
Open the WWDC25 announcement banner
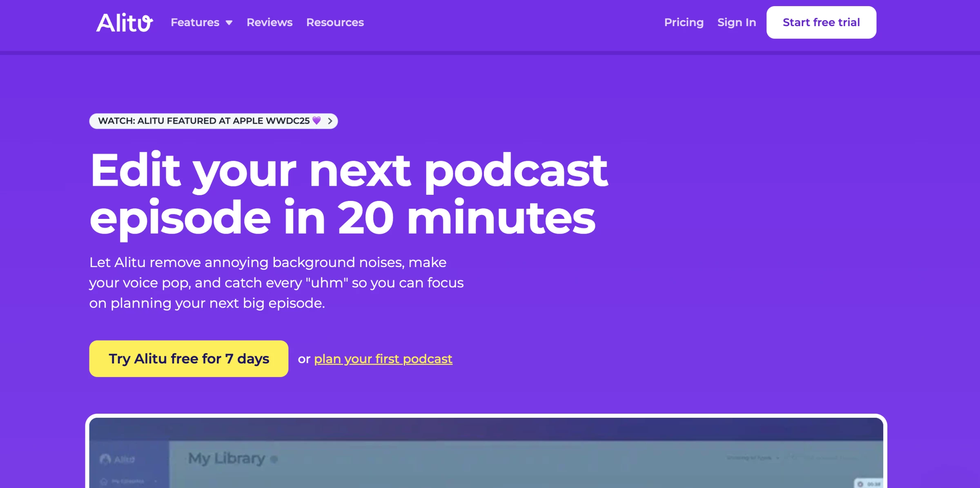tap(214, 121)
